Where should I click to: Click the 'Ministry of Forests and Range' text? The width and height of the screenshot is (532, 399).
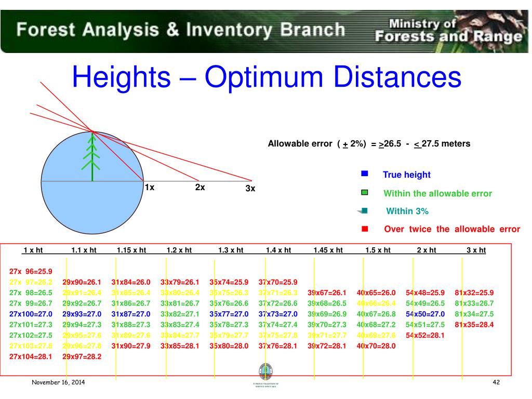[x=448, y=31]
